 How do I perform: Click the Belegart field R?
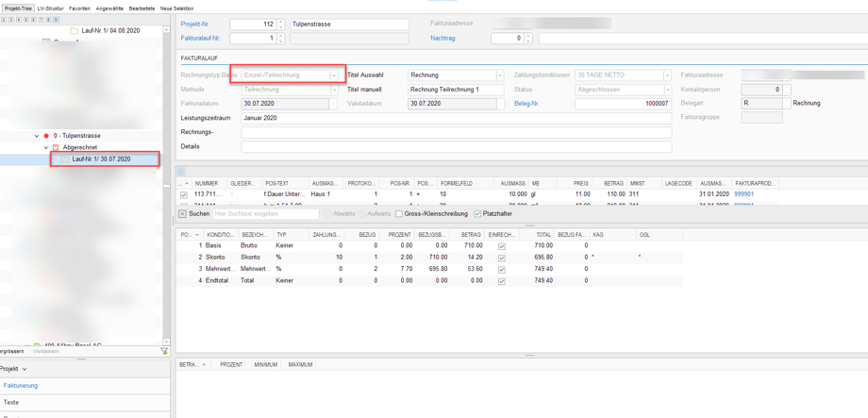(761, 104)
